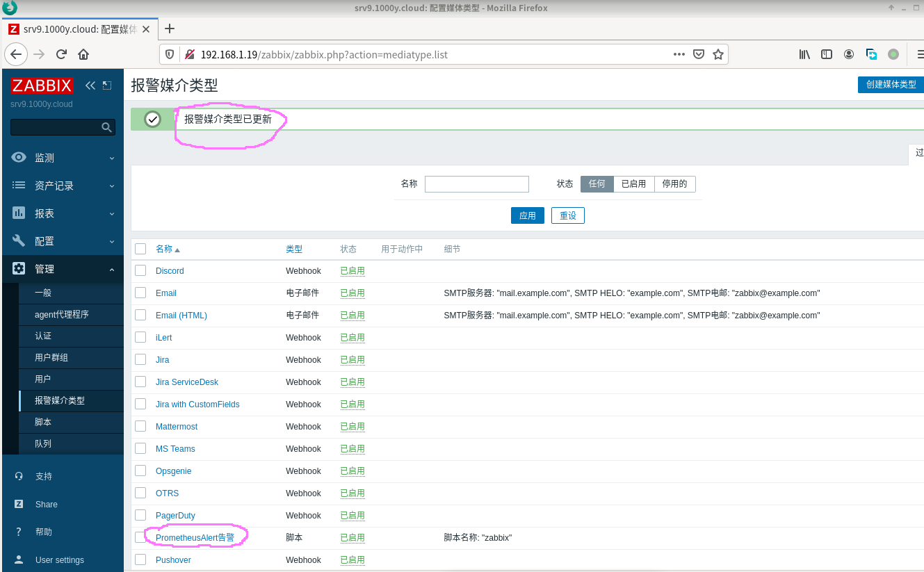Viewport: 924px width, 572px height.
Task: Sort the list by 名称 column
Action: click(168, 249)
